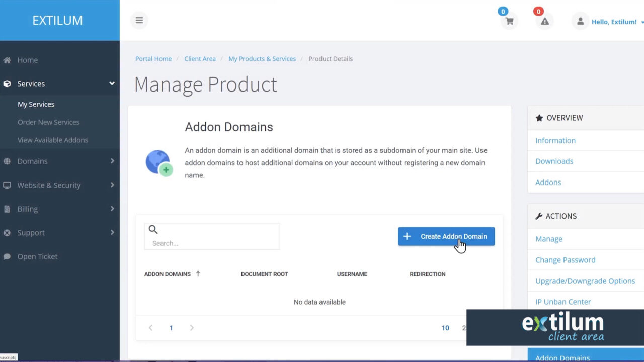The height and width of the screenshot is (362, 644).
Task: Open the hamburger menu icon
Action: [139, 20]
